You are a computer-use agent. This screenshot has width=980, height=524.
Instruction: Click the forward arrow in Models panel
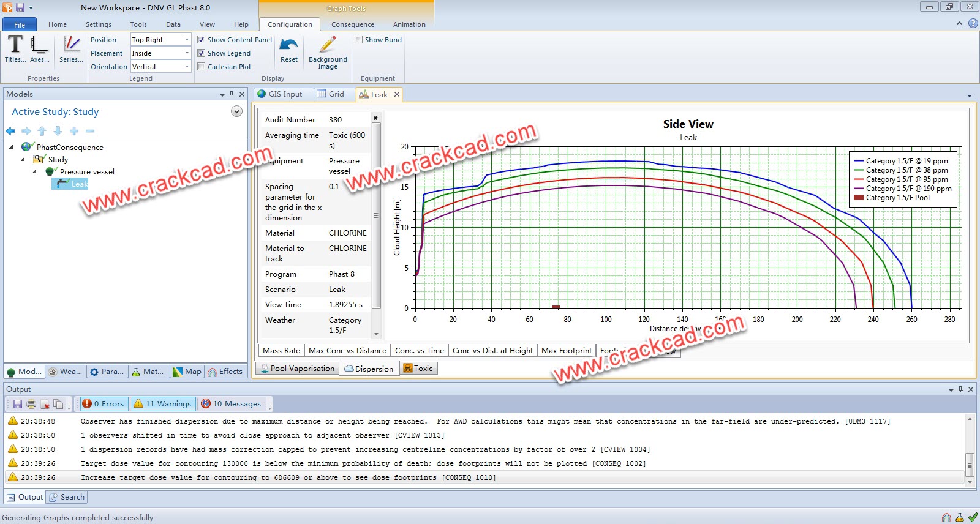coord(26,131)
